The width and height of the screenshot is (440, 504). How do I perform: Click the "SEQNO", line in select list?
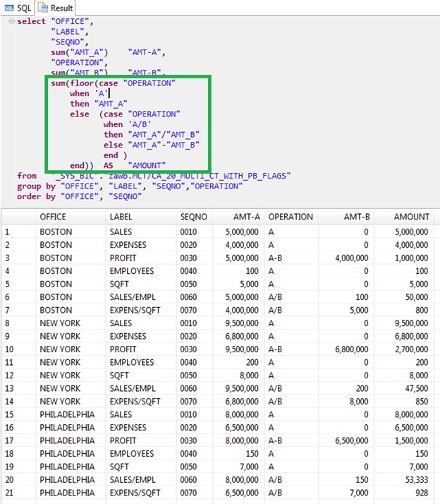coord(70,42)
